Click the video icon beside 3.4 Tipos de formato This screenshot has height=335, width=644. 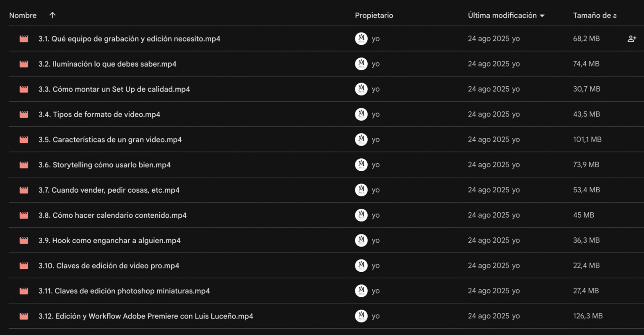[x=24, y=114]
